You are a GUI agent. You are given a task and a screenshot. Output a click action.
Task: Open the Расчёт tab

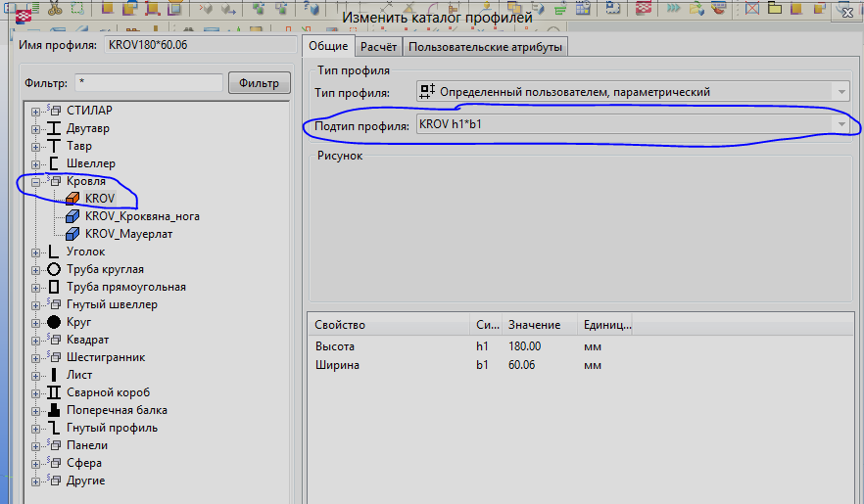click(x=378, y=47)
